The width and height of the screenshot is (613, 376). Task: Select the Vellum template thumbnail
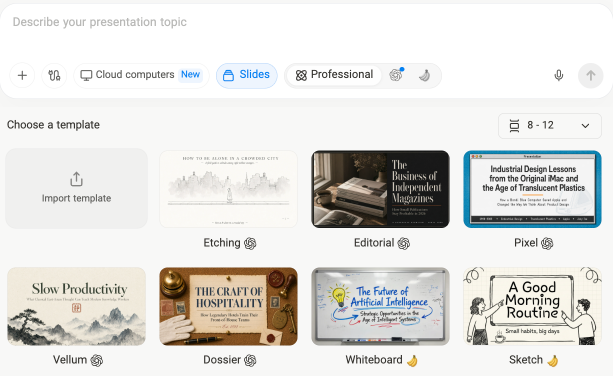pos(77,306)
